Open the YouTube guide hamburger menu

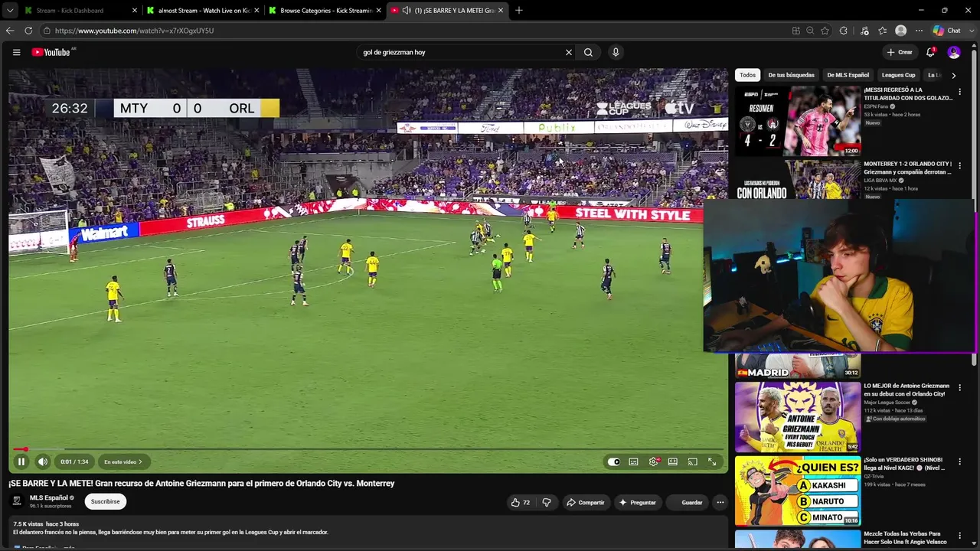coord(16,52)
